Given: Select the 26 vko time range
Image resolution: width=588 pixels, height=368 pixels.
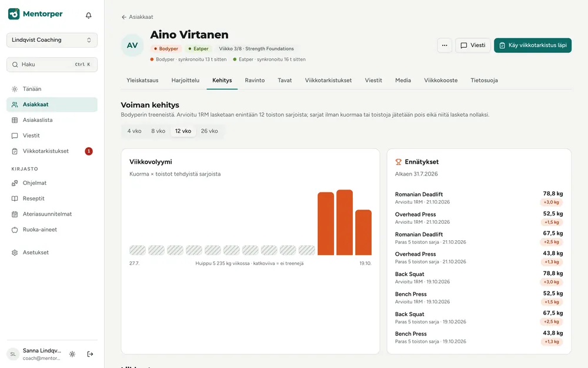Looking at the screenshot, I should 209,131.
